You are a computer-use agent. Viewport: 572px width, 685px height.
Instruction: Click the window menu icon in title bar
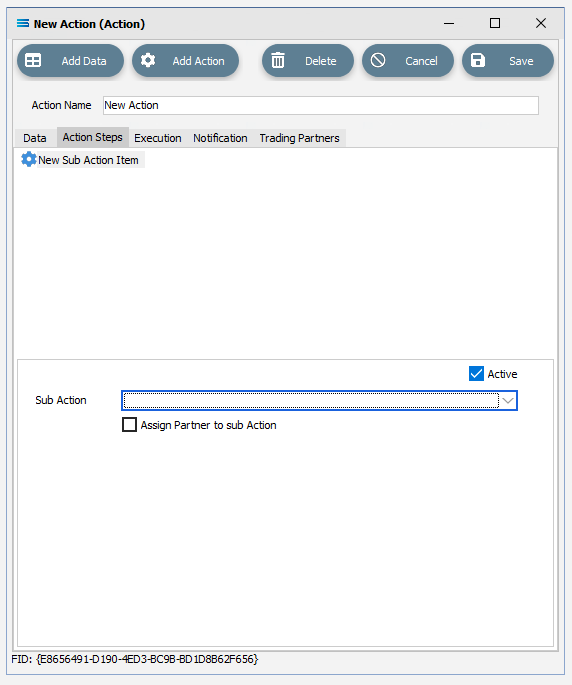[x=23, y=23]
